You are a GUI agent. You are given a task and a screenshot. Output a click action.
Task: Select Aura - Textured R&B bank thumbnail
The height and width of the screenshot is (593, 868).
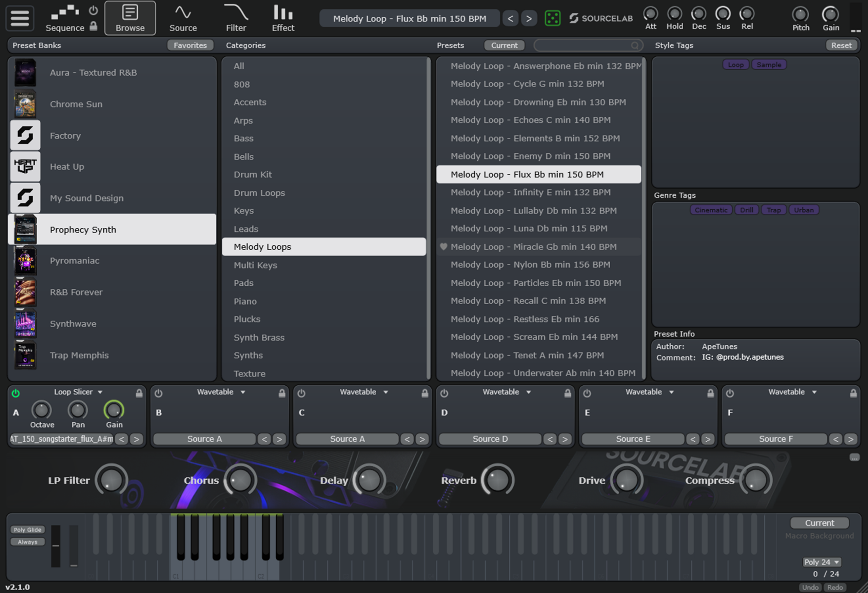click(x=25, y=73)
